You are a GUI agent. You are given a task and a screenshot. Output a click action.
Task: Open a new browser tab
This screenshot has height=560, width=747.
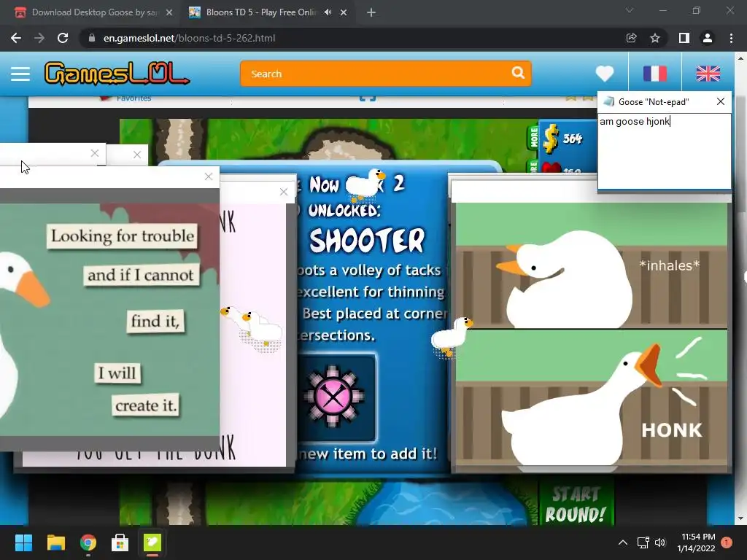(x=371, y=13)
